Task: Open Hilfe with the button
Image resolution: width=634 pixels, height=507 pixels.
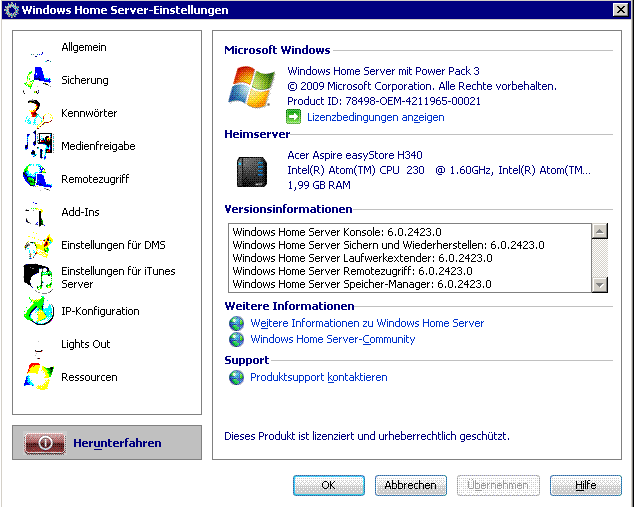Action: (585, 485)
